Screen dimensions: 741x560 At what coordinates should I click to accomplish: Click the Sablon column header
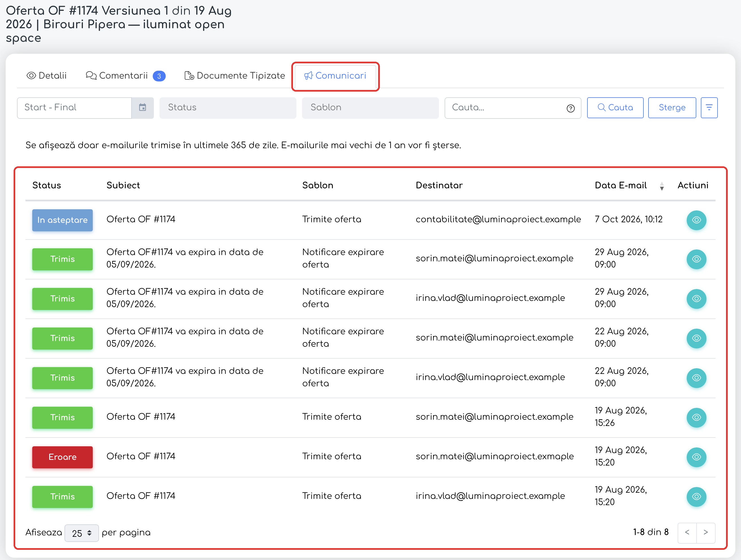318,185
